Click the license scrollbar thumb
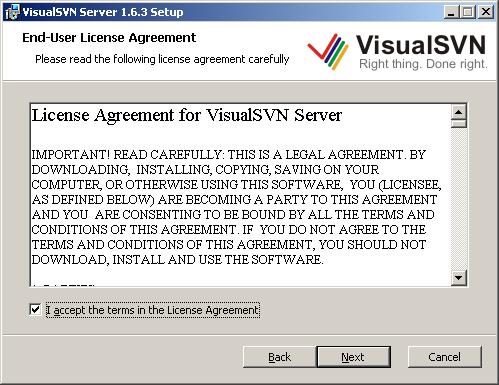This screenshot has width=499, height=385. pos(459,124)
